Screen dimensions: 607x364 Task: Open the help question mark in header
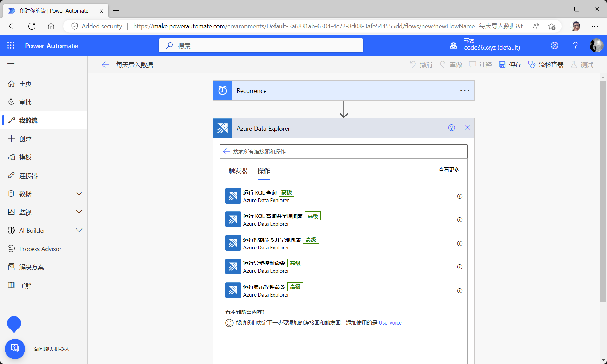(575, 45)
